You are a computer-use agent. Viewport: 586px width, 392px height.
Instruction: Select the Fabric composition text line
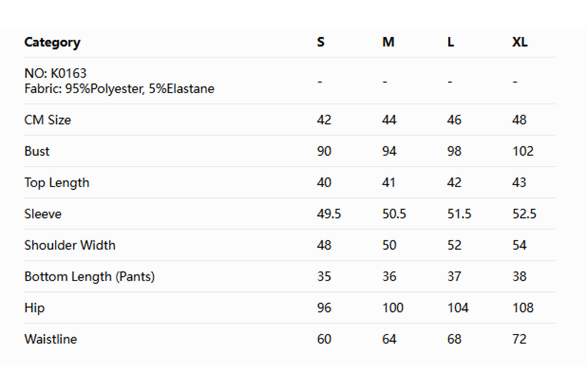click(x=119, y=89)
